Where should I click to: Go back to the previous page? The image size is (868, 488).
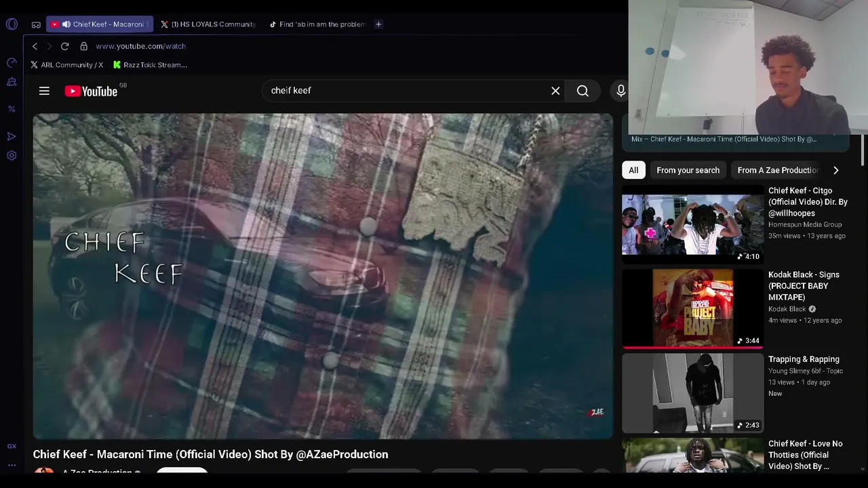(35, 46)
